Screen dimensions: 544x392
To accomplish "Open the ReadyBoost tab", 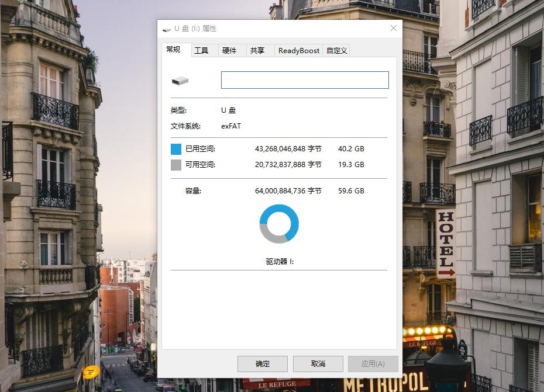I will (298, 50).
